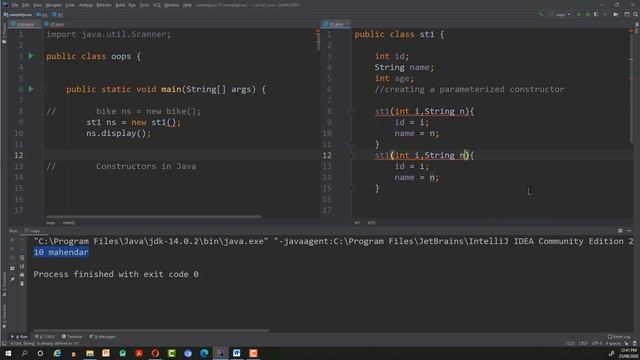The image size is (640, 360).
Task: Open the Run menu
Action: 132,5
